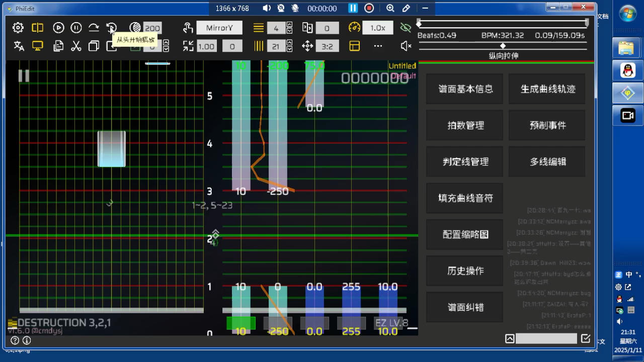Image resolution: width=644 pixels, height=362 pixels.
Task: Click the Windows Start orb
Action: click(627, 14)
